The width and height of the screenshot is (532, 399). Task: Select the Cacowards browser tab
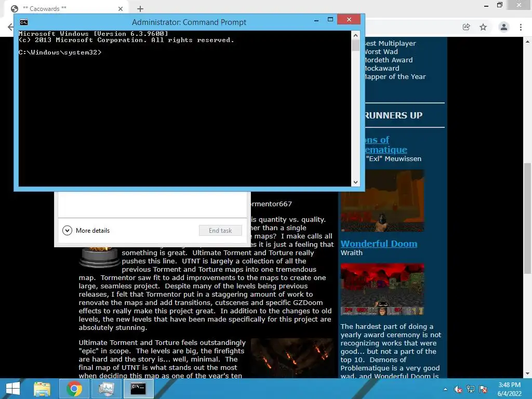(68, 8)
